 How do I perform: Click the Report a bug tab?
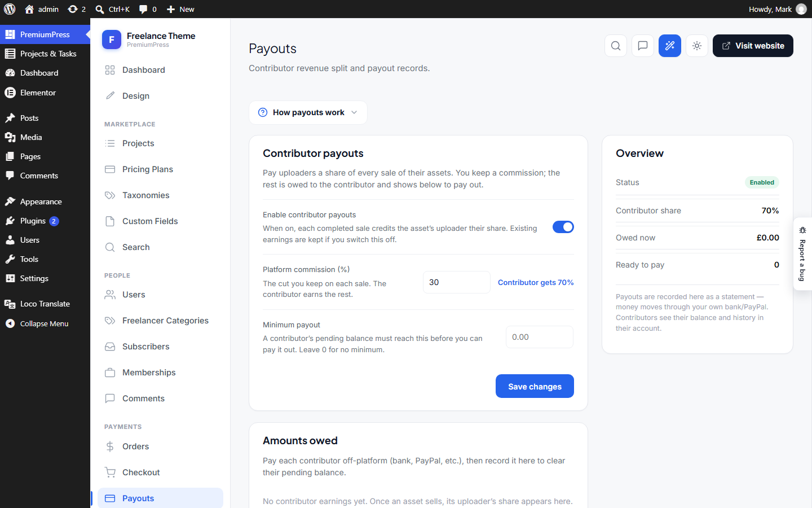tap(802, 254)
